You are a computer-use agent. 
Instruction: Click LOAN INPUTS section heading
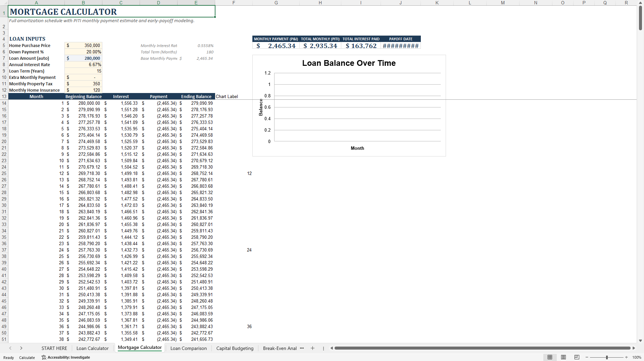point(27,39)
